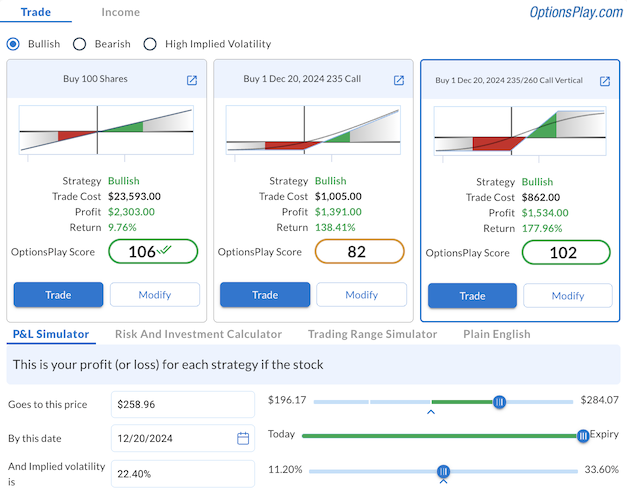
Task: Click the price slider handle
Action: pyautogui.click(x=499, y=401)
